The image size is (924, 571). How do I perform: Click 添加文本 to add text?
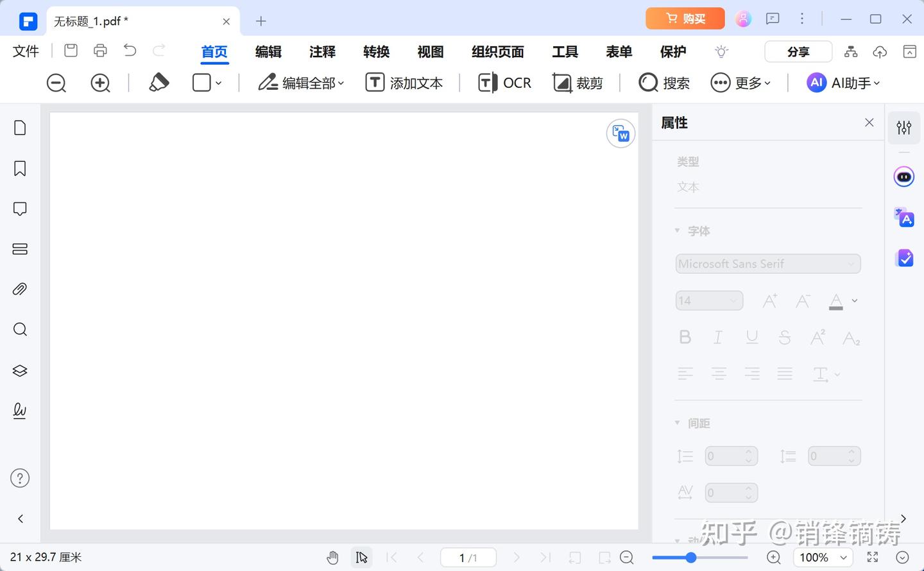[404, 83]
